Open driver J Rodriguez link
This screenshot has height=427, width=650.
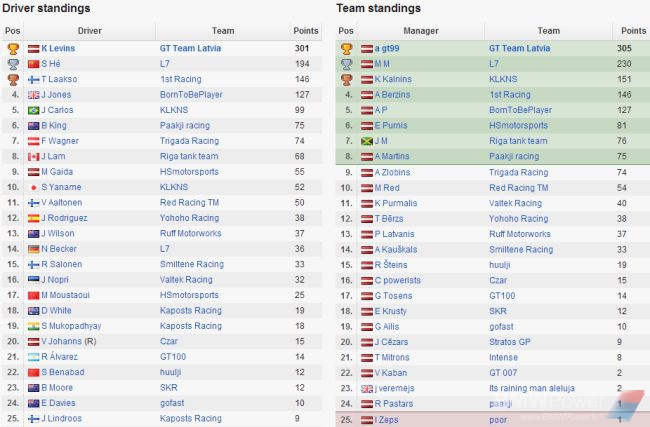(x=64, y=218)
